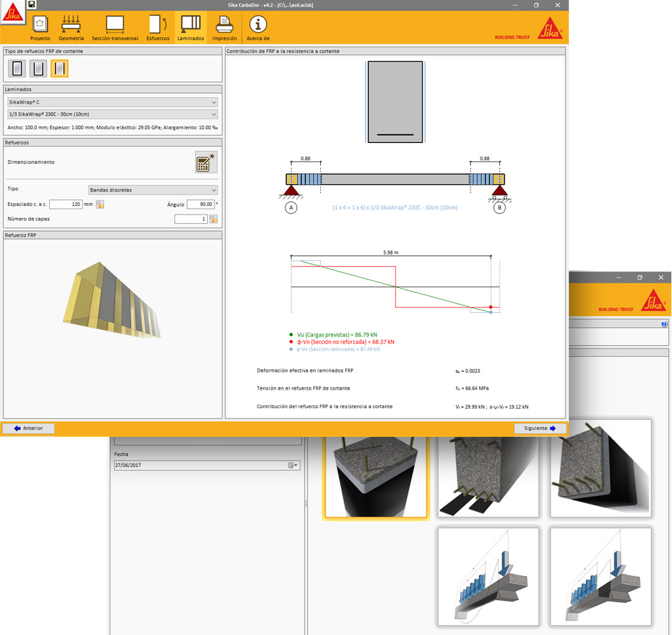
Task: Open the Sika logo application menu
Action: (x=12, y=12)
